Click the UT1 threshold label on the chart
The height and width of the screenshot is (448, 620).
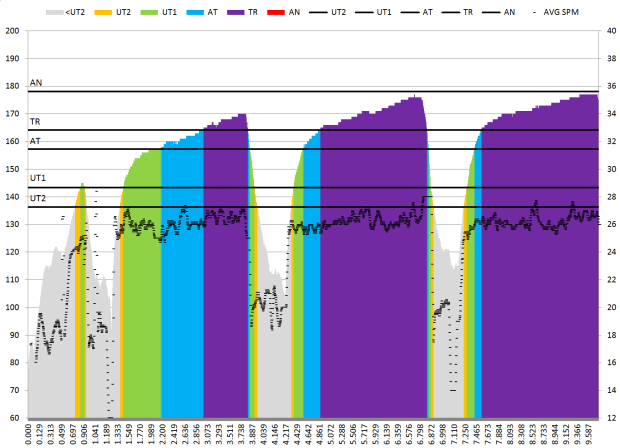coord(38,178)
